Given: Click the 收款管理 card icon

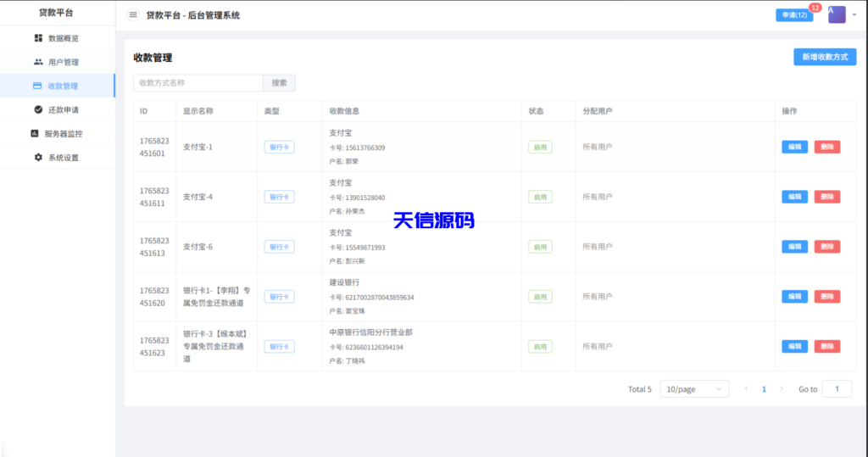Looking at the screenshot, I should coord(37,86).
